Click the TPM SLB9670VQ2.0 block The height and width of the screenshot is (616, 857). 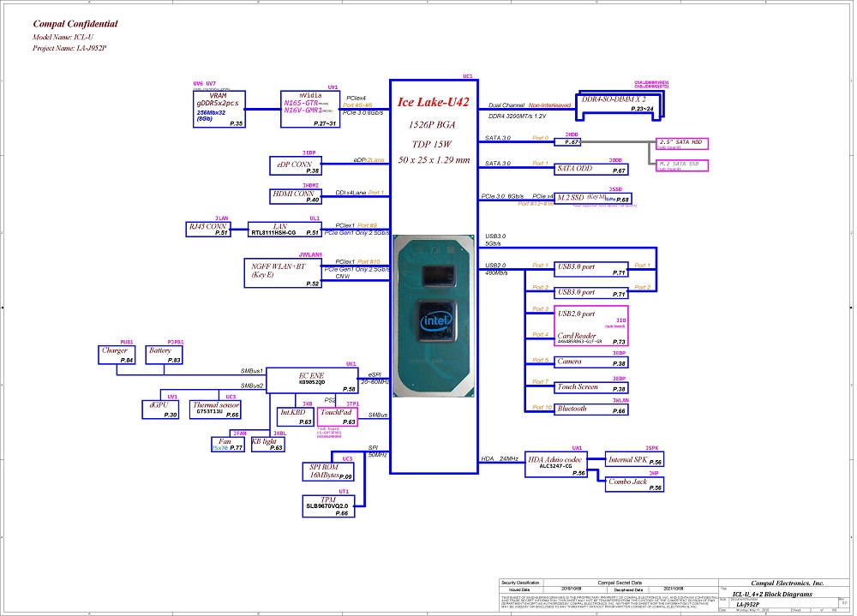point(328,506)
